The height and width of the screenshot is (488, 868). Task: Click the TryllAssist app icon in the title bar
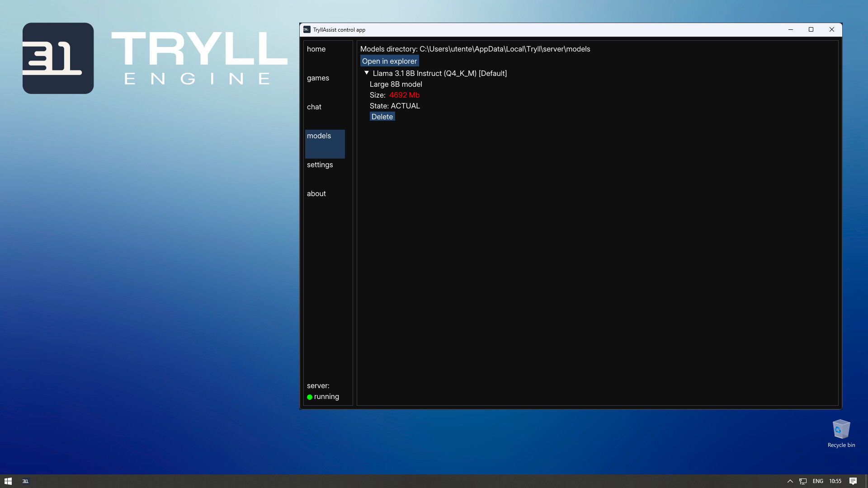click(x=307, y=29)
